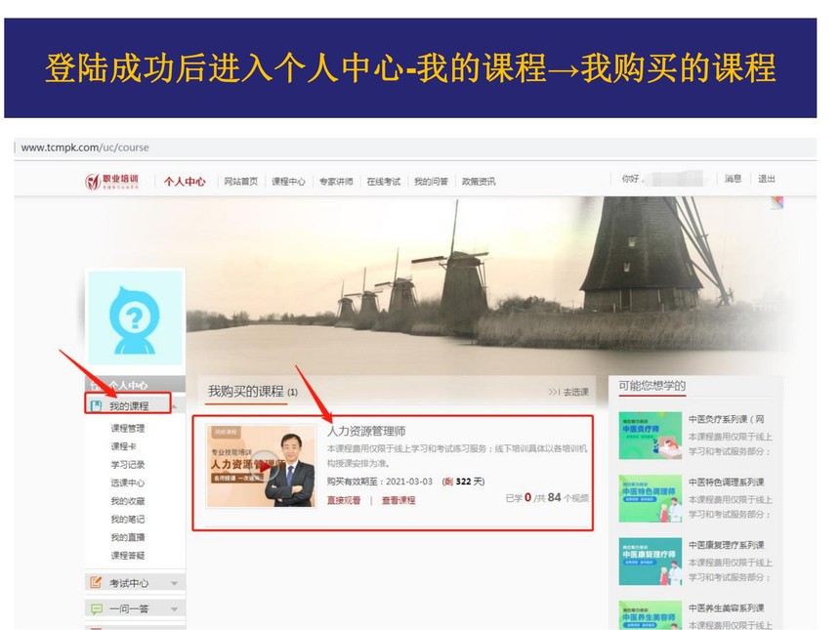
Task: Open 课程管理 in sidebar
Action: (x=128, y=428)
